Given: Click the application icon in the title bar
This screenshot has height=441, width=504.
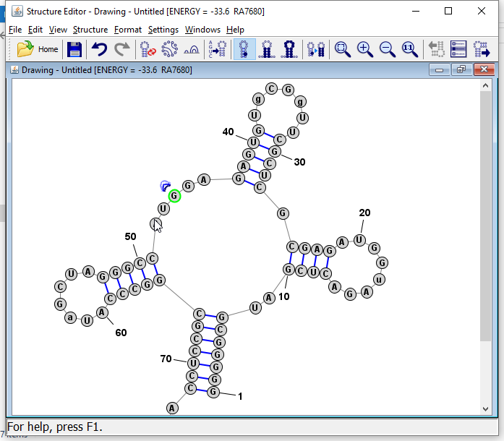Looking at the screenshot, I should tap(17, 12).
